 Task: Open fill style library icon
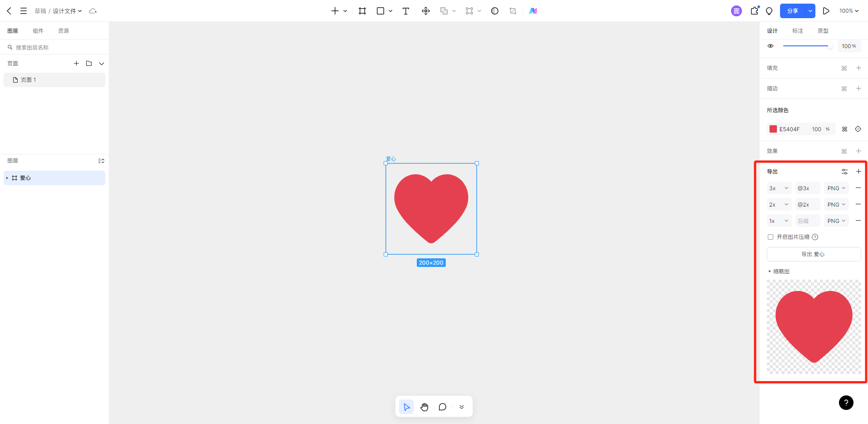point(844,68)
